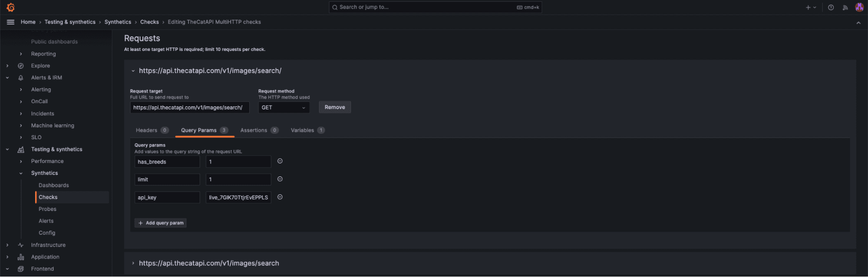Click the Explore compass icon
The image size is (868, 277).
pyautogui.click(x=20, y=66)
